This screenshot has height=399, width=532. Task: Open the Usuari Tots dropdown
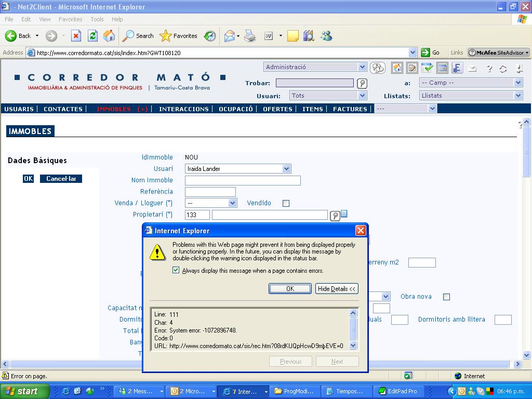pyautogui.click(x=328, y=96)
